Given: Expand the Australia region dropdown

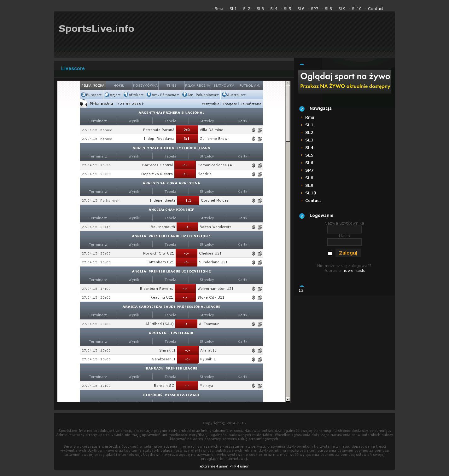Looking at the screenshot, I should point(234,95).
